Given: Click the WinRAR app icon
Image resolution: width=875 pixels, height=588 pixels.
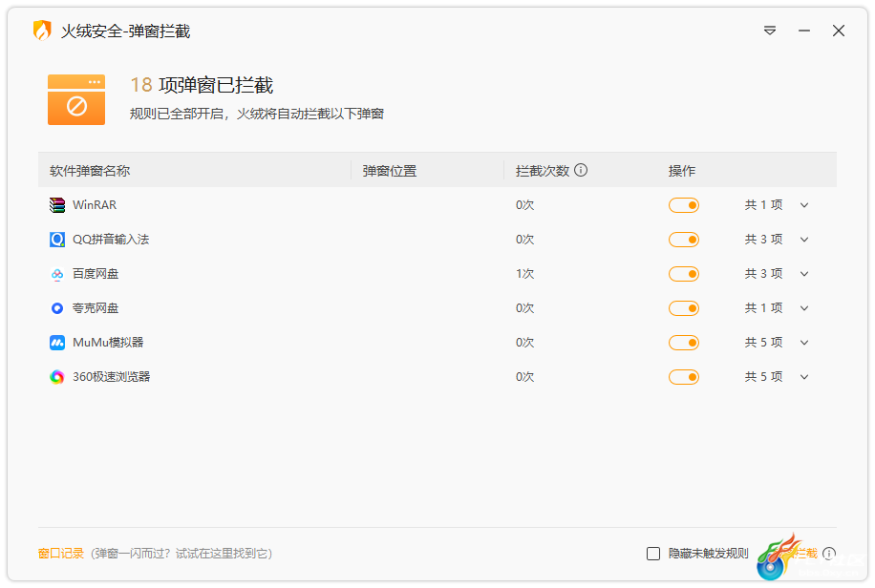Looking at the screenshot, I should [x=57, y=205].
